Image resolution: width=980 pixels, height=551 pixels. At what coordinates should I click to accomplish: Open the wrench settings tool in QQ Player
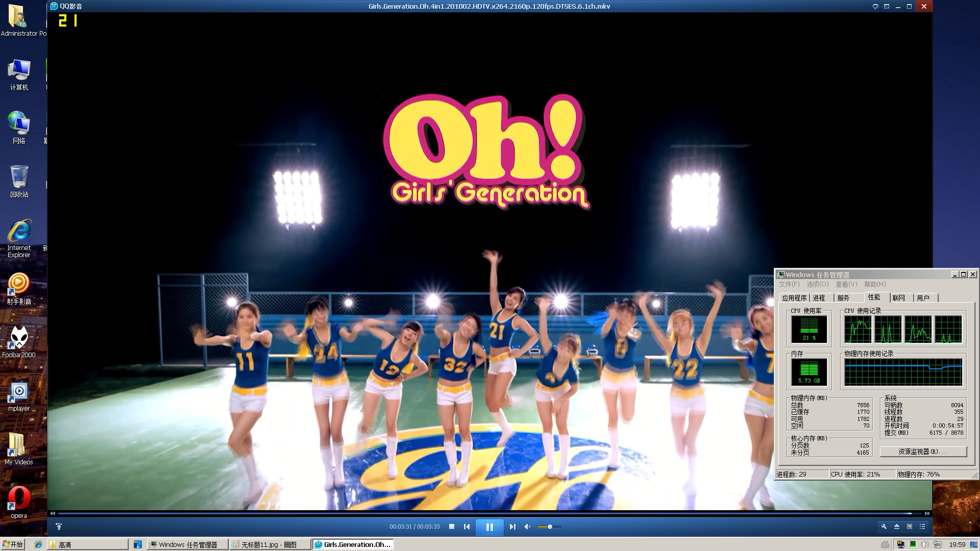(x=884, y=527)
